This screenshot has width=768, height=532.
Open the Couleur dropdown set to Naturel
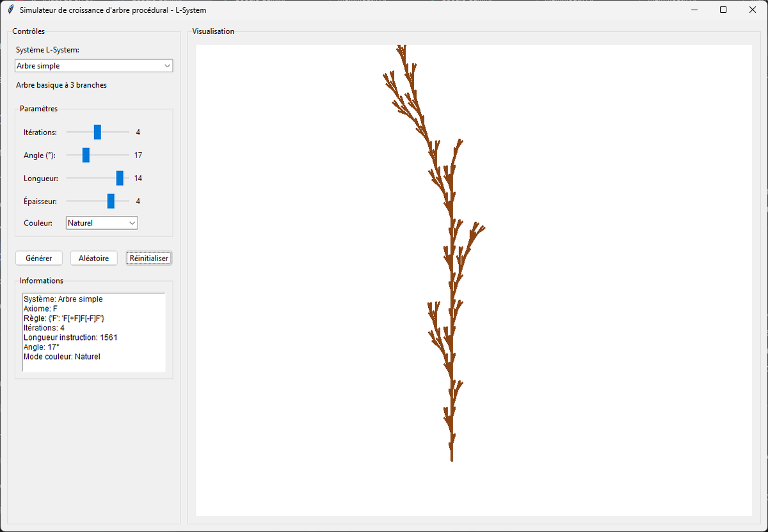(102, 223)
